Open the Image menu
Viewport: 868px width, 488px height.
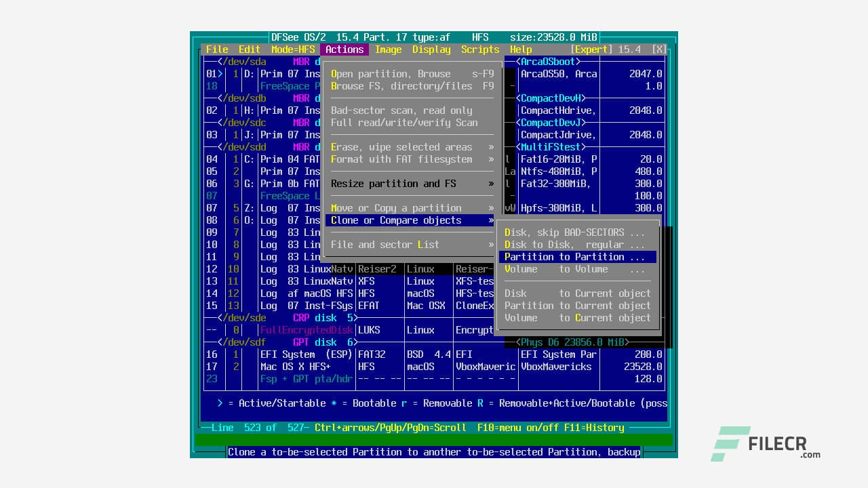(389, 49)
